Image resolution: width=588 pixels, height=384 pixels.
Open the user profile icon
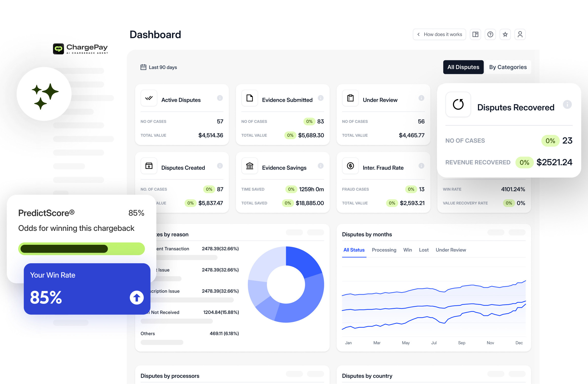pyautogui.click(x=520, y=34)
